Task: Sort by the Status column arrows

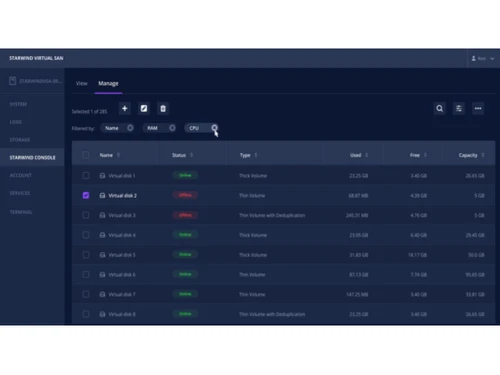Action: [x=191, y=155]
